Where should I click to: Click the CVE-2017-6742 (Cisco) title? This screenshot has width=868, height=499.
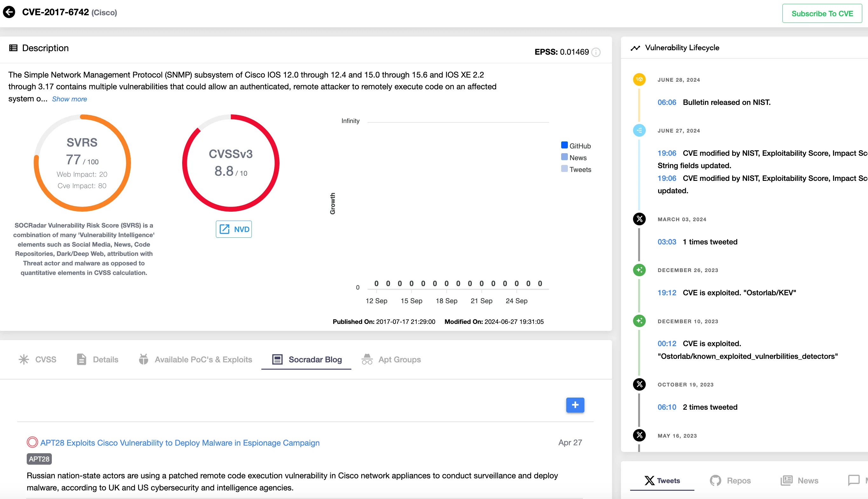[x=70, y=12]
